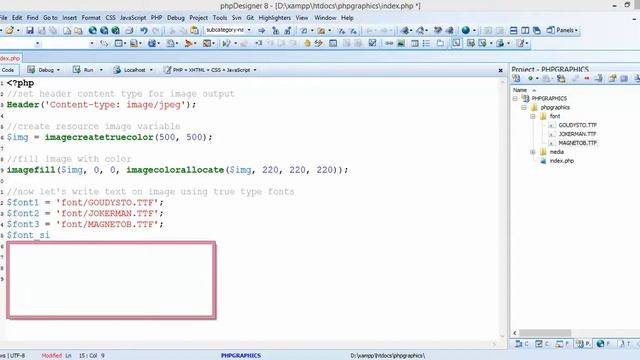Open the Git menu
Screen dimensions: 640x360
250,18
